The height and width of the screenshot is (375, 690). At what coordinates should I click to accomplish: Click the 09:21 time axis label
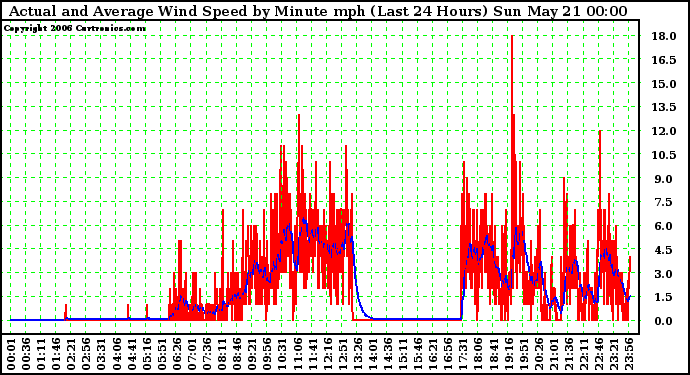(x=252, y=354)
